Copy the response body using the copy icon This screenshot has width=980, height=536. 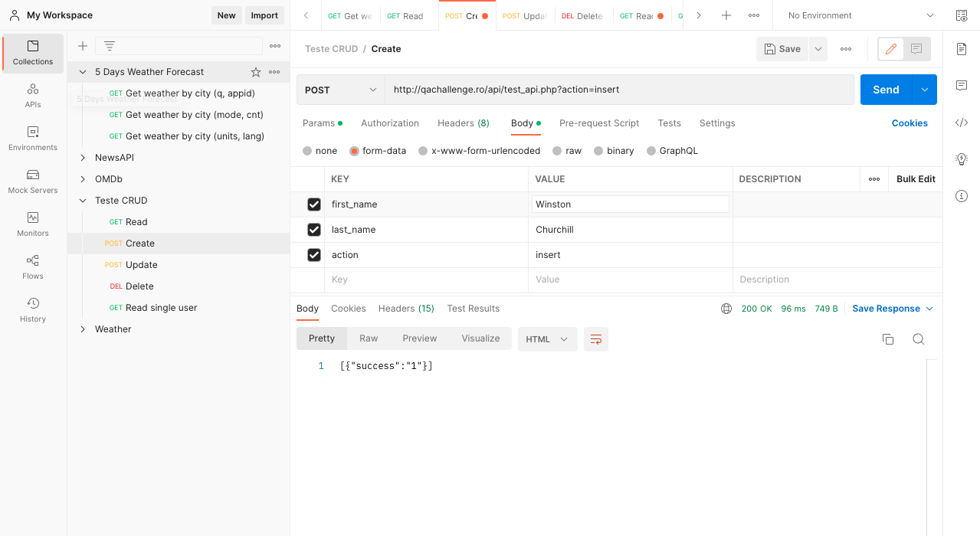888,339
